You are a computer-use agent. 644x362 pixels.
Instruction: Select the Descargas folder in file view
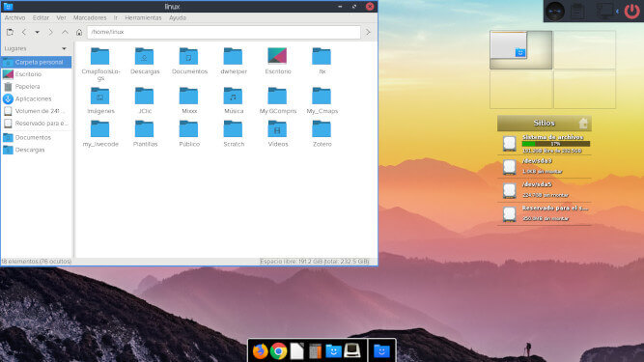click(x=144, y=56)
